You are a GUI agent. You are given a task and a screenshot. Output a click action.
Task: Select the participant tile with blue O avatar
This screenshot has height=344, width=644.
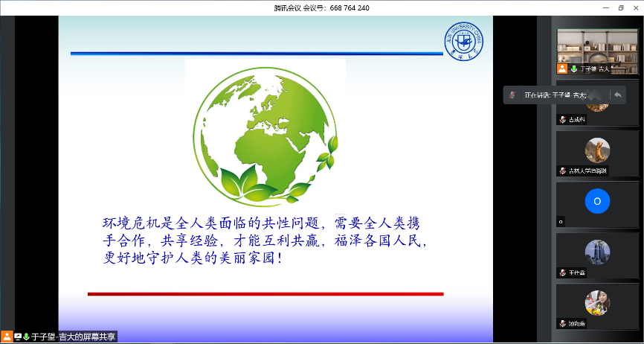[596, 201]
